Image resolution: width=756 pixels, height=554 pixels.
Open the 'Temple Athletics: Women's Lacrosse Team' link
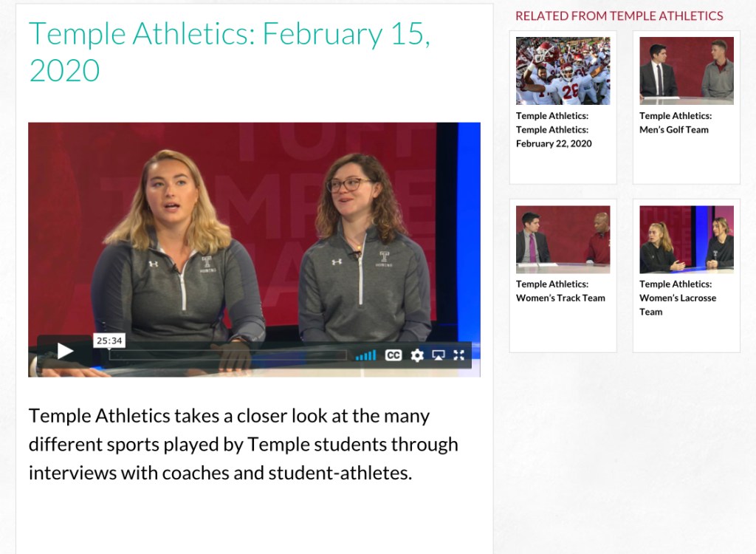coord(677,298)
